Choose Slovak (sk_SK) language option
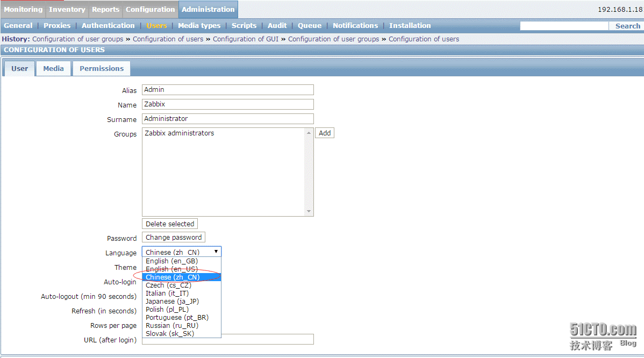 tap(182, 333)
